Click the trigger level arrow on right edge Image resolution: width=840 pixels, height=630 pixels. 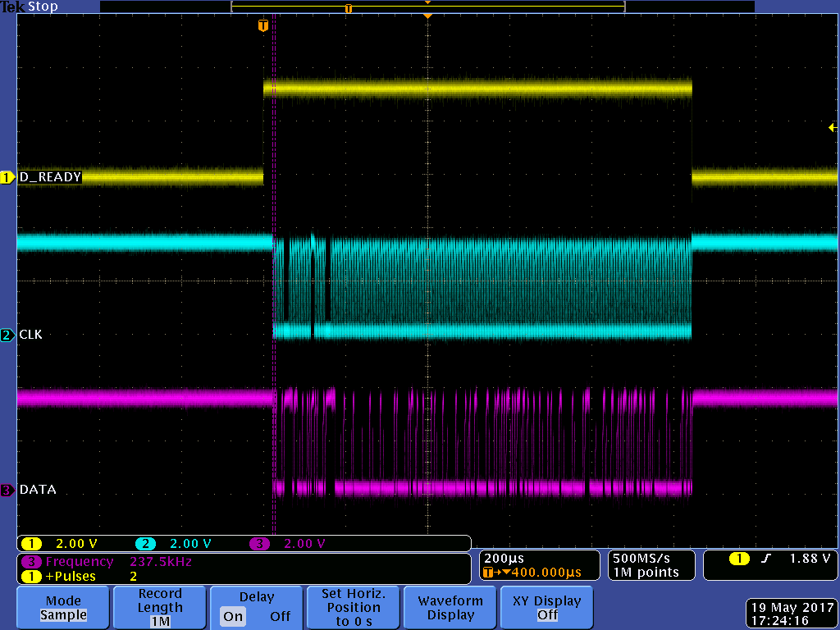coord(832,127)
